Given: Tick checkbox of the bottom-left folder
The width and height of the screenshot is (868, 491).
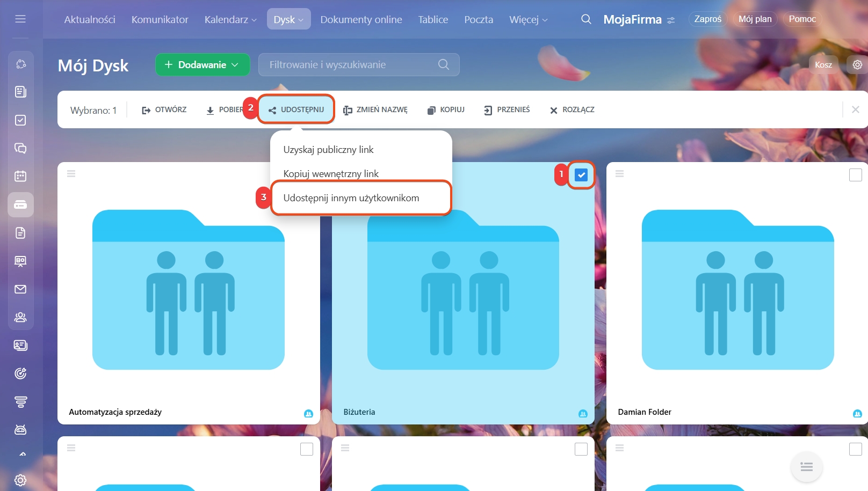Looking at the screenshot, I should [306, 449].
